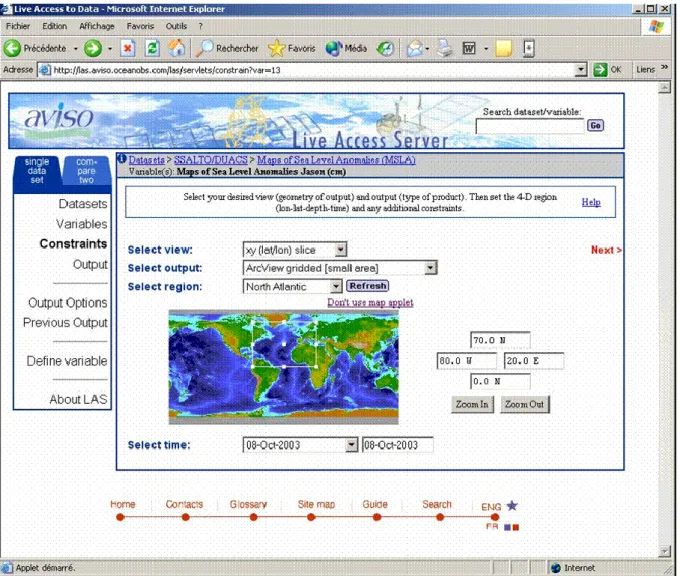Open Define variable in sidebar
Image resolution: width=680 pixels, height=576 pixels.
coord(67,361)
